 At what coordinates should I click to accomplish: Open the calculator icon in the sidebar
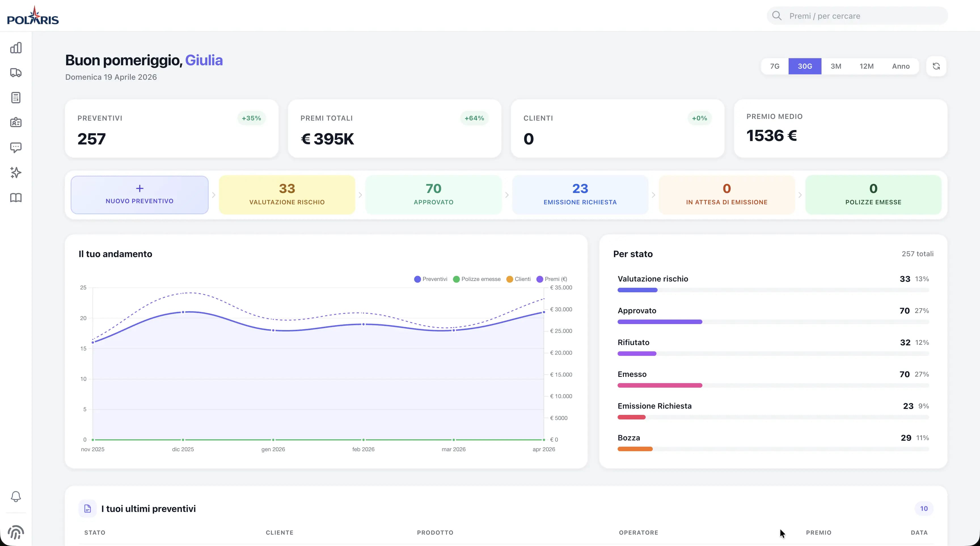[16, 97]
